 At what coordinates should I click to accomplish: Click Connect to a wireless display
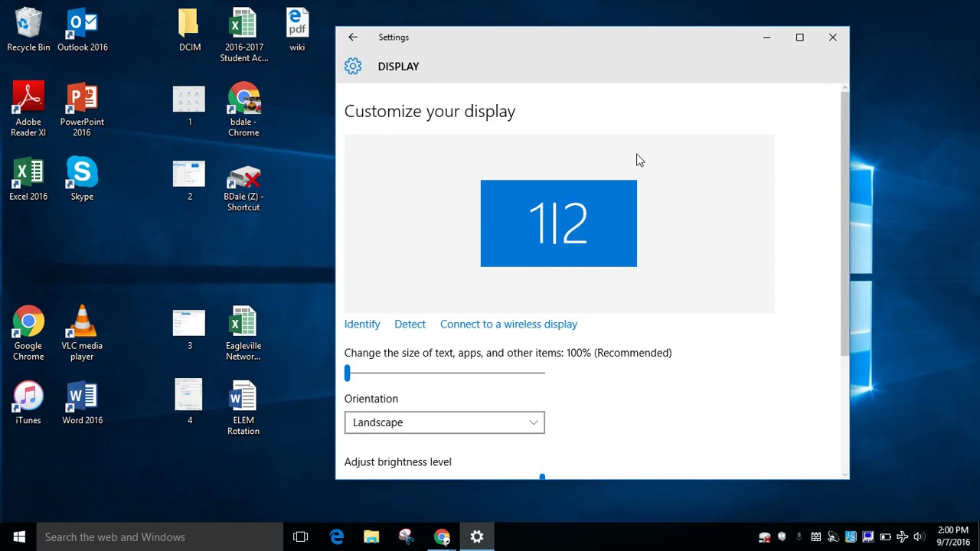coord(508,324)
